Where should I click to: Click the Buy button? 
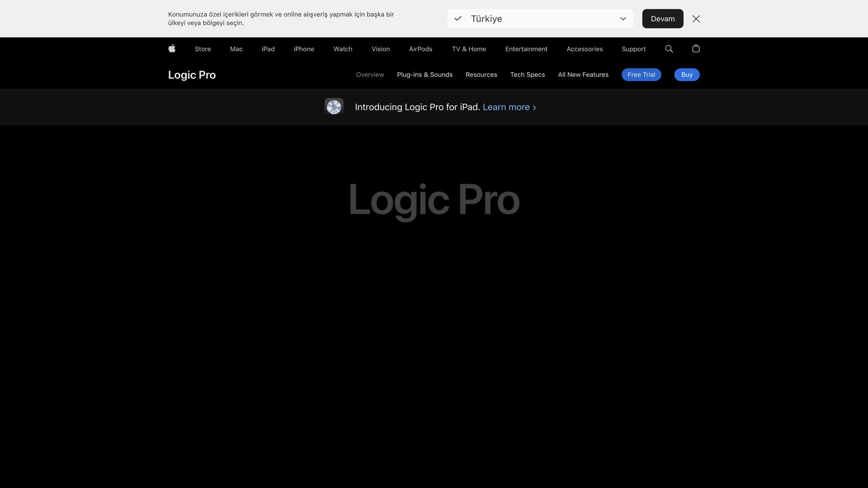click(686, 75)
